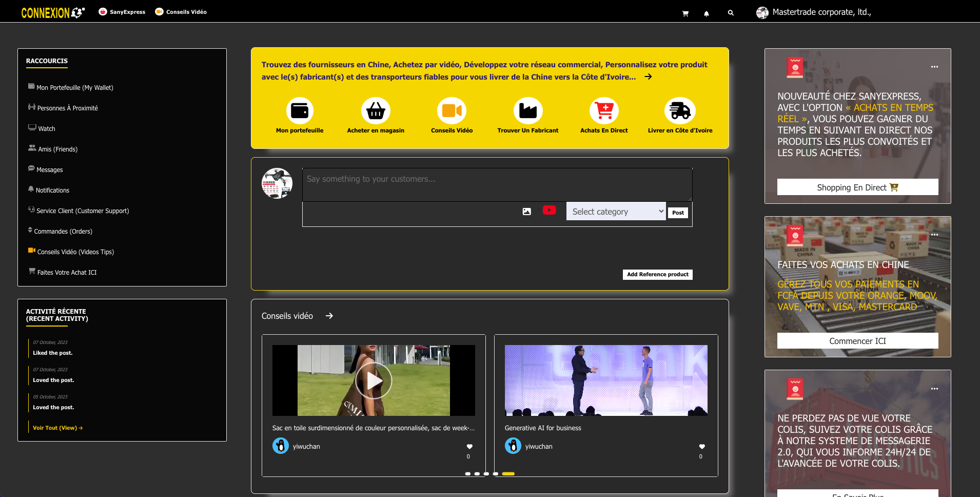Open options menu on Achats en Chine card

point(934,235)
